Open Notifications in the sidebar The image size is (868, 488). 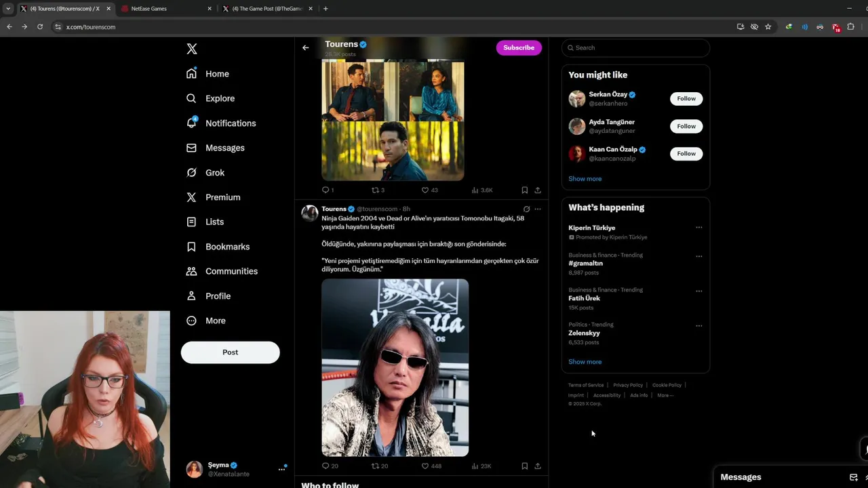click(221, 123)
